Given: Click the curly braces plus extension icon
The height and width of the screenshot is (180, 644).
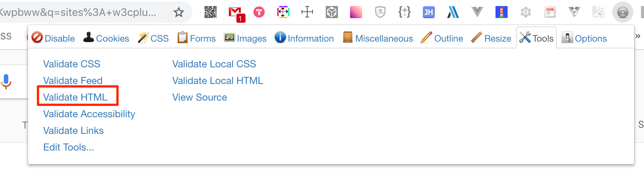Looking at the screenshot, I should pyautogui.click(x=405, y=12).
